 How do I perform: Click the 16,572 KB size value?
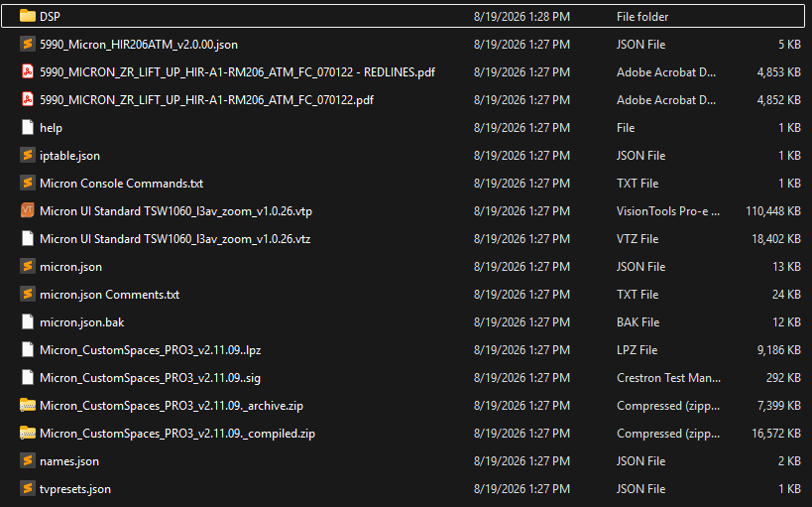coord(776,434)
